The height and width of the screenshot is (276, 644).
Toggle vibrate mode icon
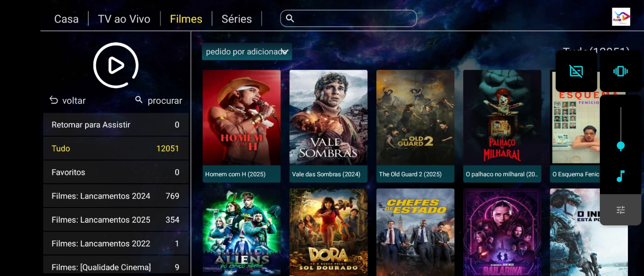coord(620,71)
